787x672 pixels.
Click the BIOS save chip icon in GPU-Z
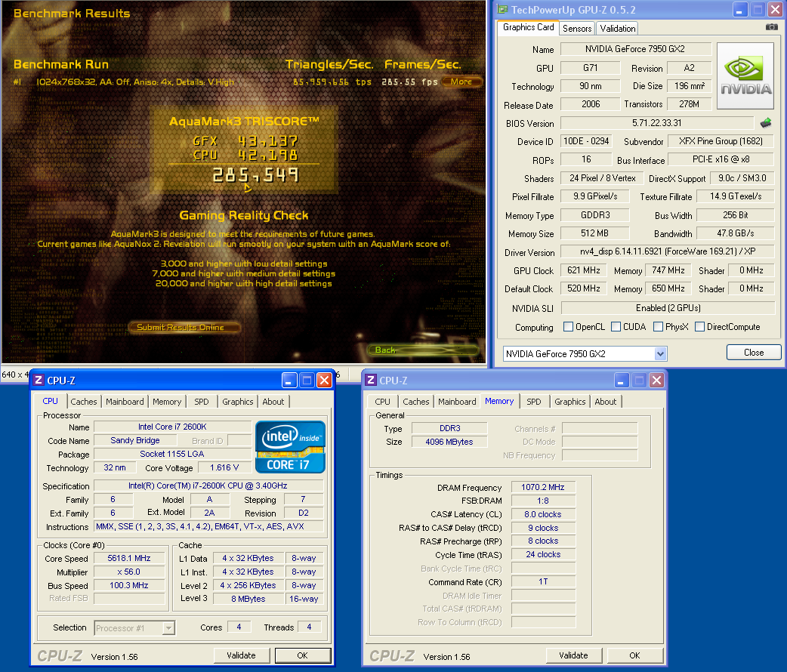tap(766, 123)
